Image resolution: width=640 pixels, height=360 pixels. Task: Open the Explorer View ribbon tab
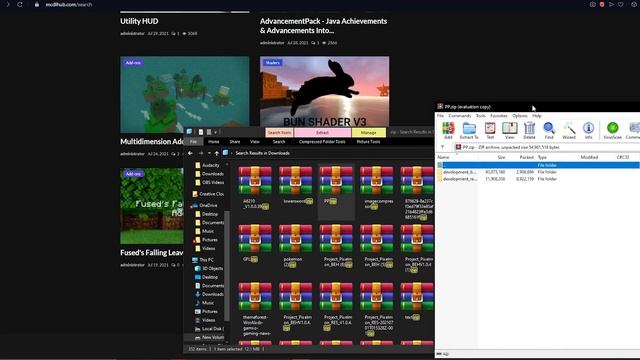[255, 142]
